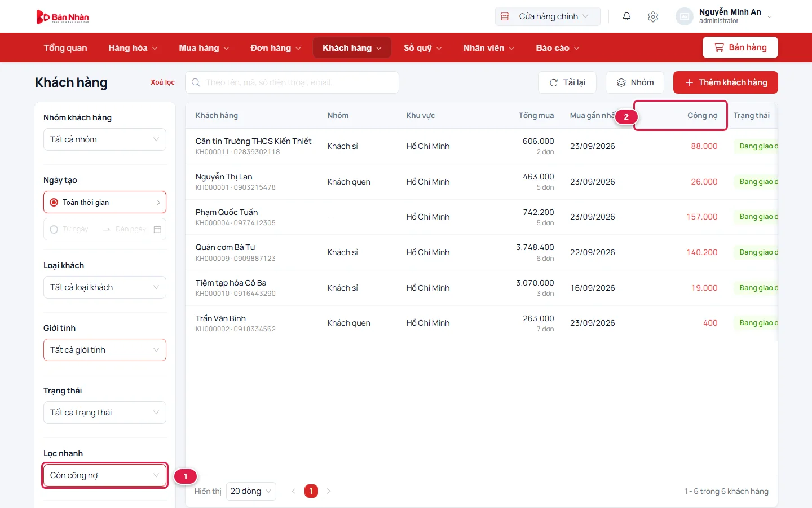Screen dimensions: 812x508
Task: Open the Mua hàng menu
Action: pos(204,48)
